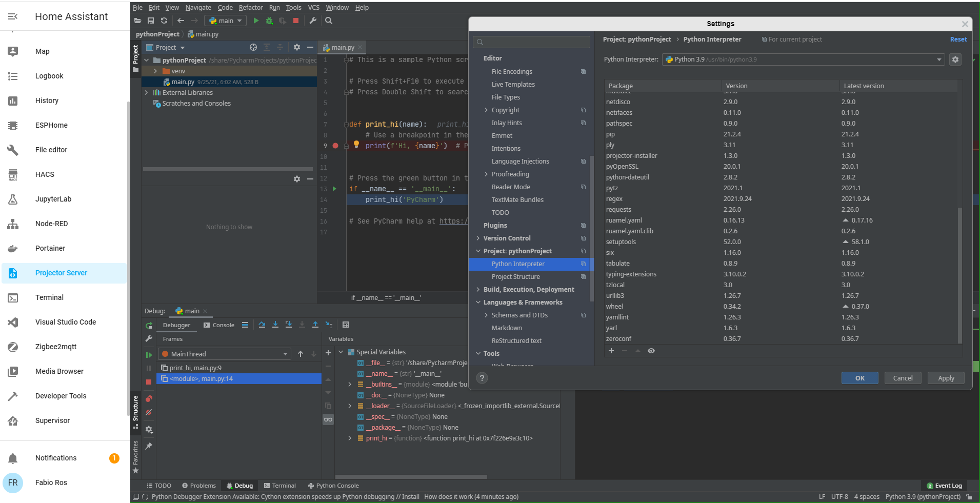Resume program in debug sidebar
This screenshot has width=980, height=503.
pyautogui.click(x=149, y=355)
